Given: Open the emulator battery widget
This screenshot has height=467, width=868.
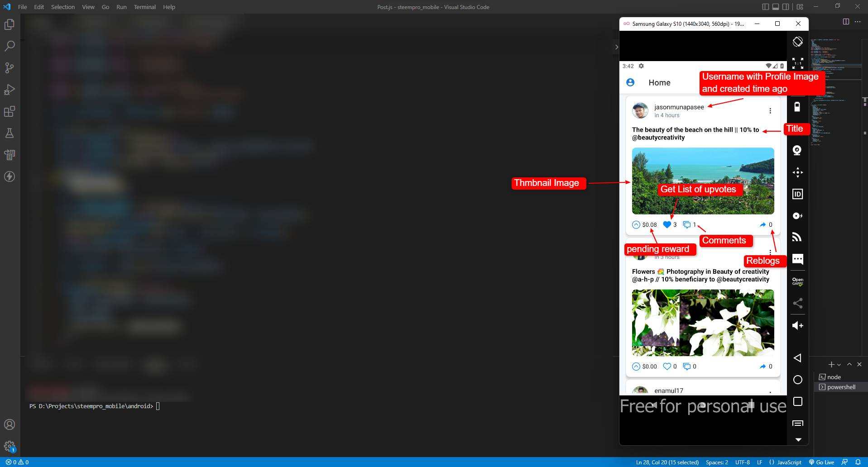Looking at the screenshot, I should coord(798,107).
